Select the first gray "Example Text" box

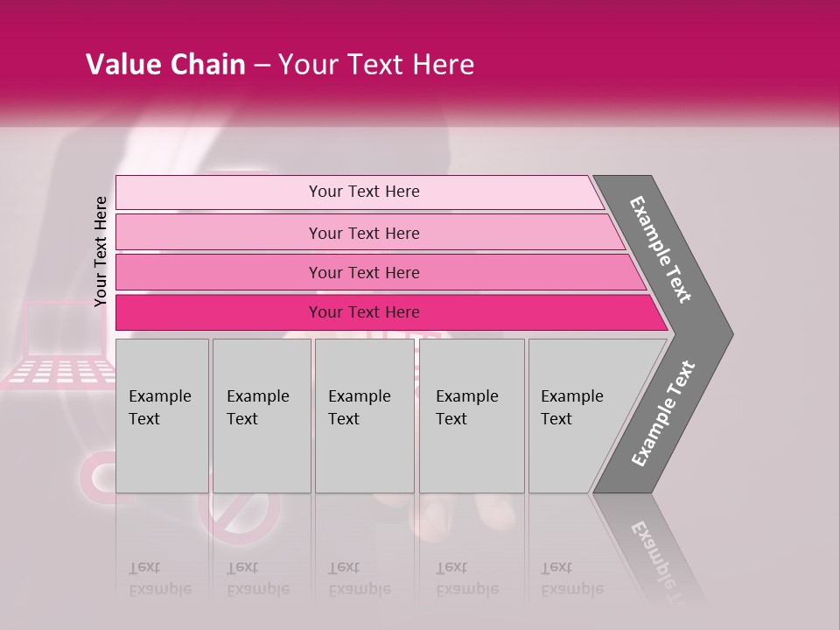162,416
